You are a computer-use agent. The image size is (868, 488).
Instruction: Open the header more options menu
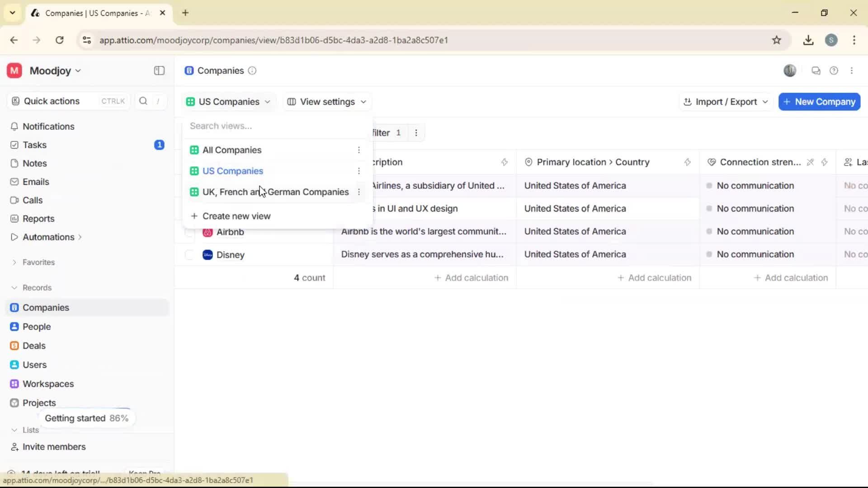852,70
